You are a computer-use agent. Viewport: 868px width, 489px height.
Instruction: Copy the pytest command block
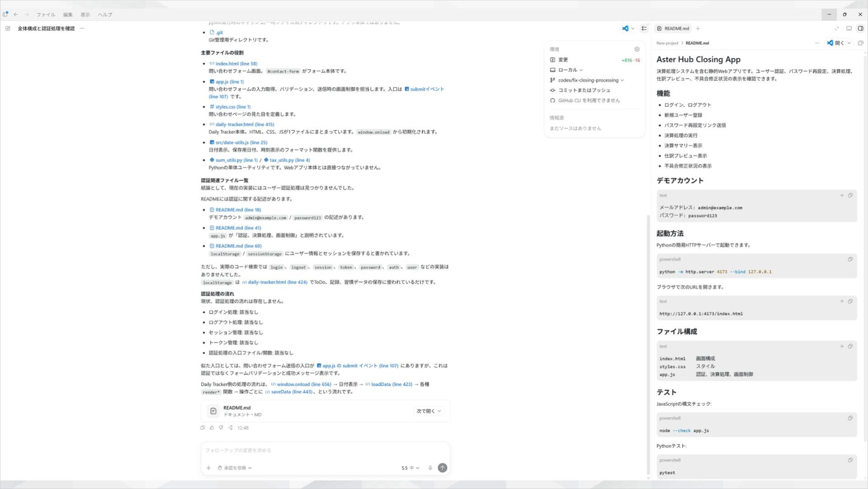850,460
